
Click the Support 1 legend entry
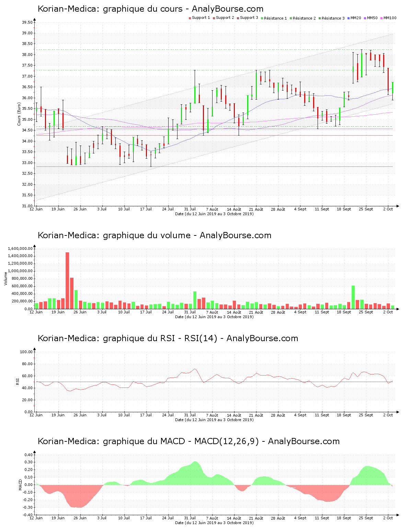[x=199, y=18]
